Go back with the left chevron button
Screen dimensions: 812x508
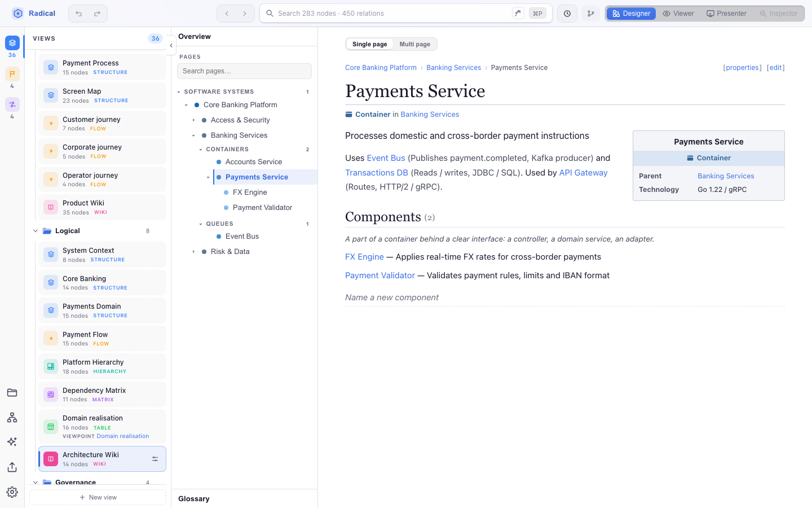[x=227, y=14]
